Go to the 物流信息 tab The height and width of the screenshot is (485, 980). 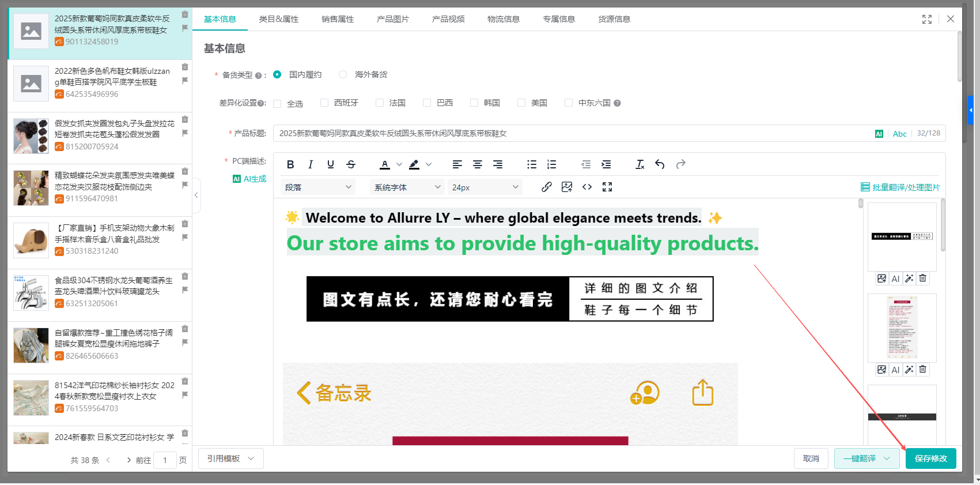[504, 19]
